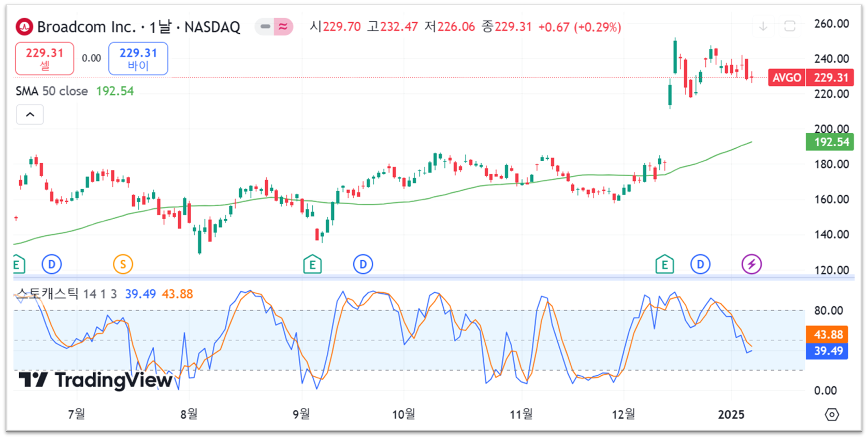
Task: Click the low price 저226.06
Action: point(450,26)
